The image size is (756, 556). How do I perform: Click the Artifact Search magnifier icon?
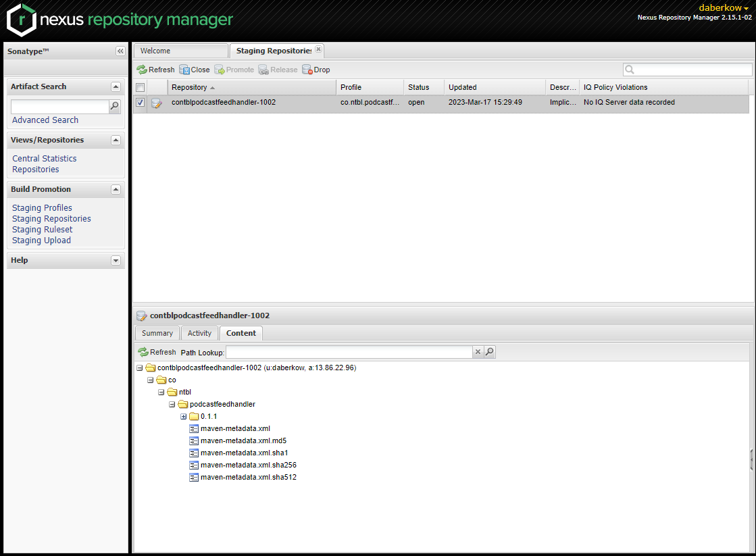(x=115, y=106)
